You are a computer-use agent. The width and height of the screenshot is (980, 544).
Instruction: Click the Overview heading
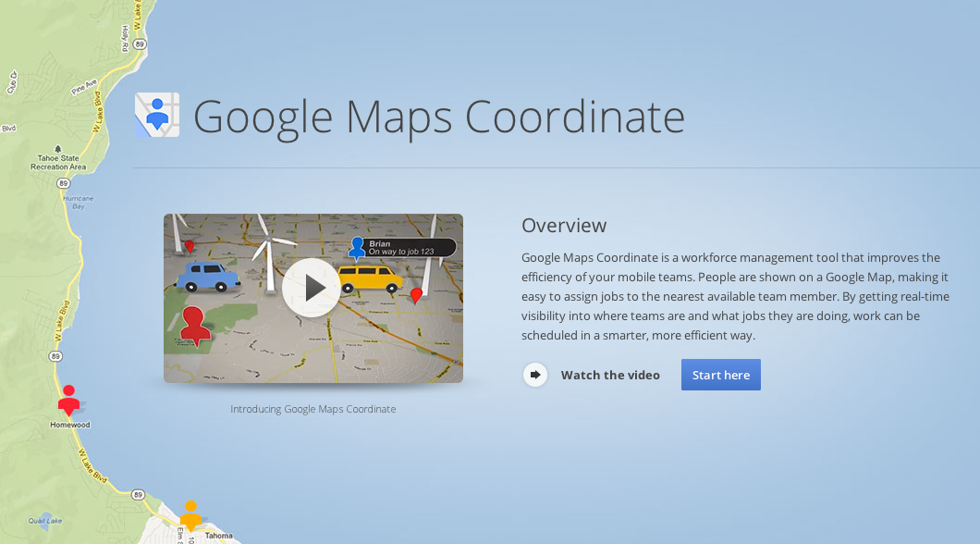pos(564,225)
